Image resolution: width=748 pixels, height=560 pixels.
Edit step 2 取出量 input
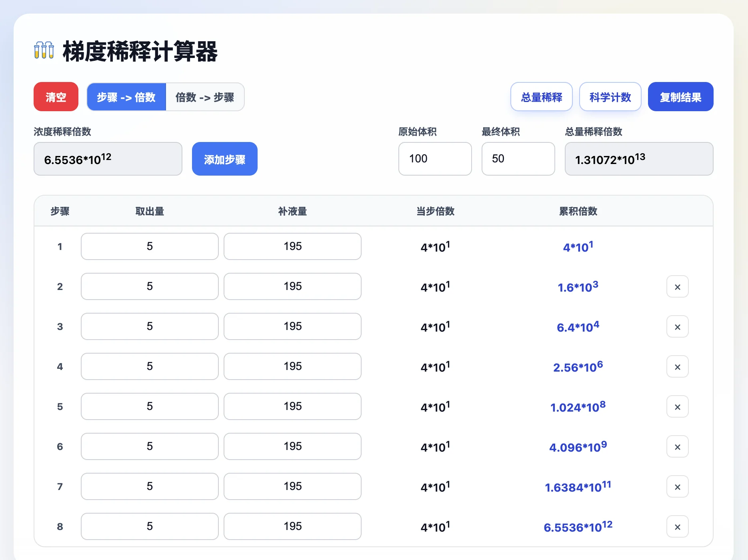[150, 286]
